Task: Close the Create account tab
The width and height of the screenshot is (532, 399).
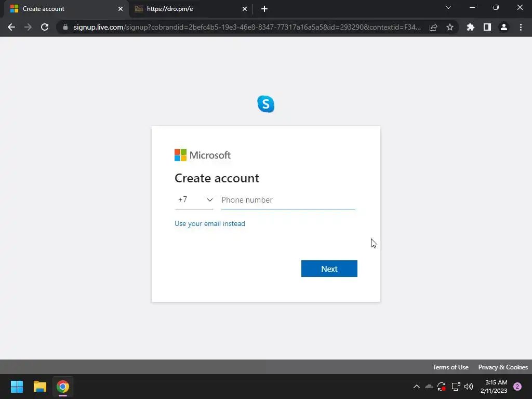Action: tap(121, 9)
